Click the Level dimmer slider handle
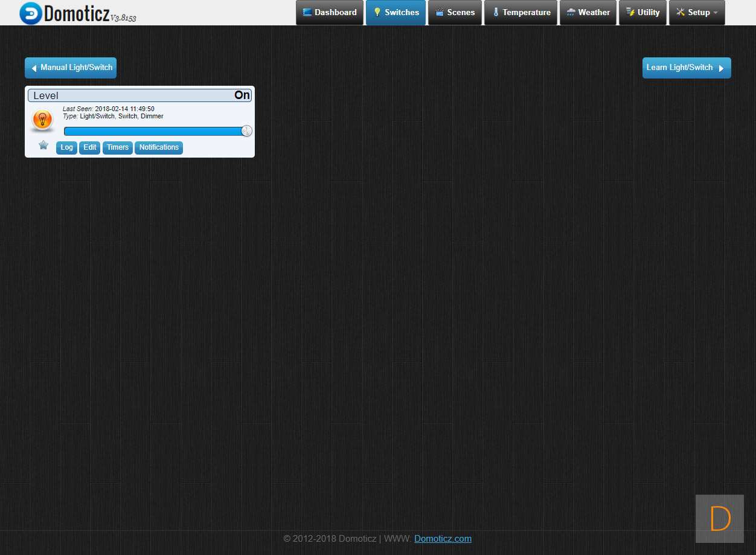 (246, 131)
